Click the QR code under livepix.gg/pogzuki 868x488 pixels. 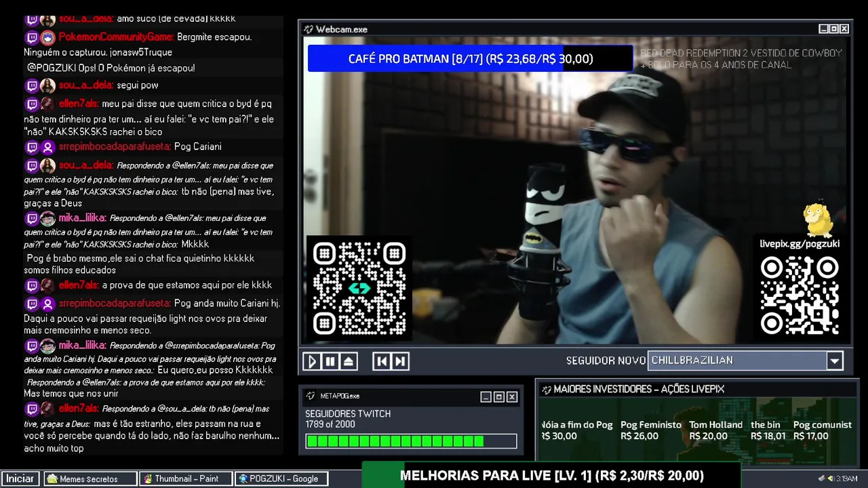[800, 296]
